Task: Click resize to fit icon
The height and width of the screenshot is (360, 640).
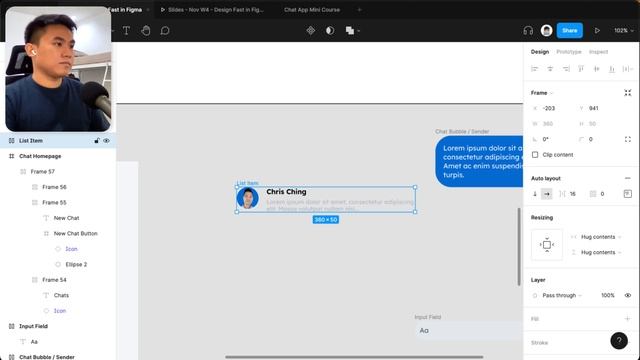Action: pyautogui.click(x=628, y=93)
